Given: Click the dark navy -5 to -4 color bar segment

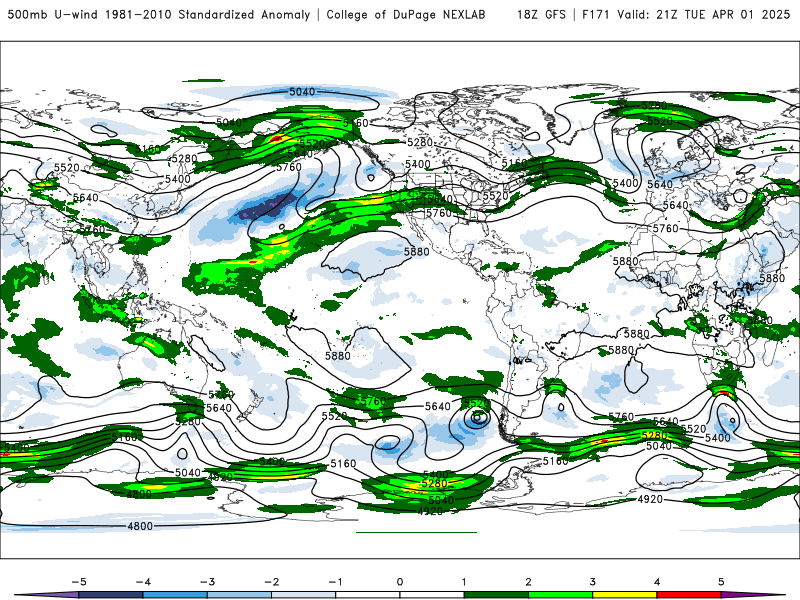Looking at the screenshot, I should (111, 595).
